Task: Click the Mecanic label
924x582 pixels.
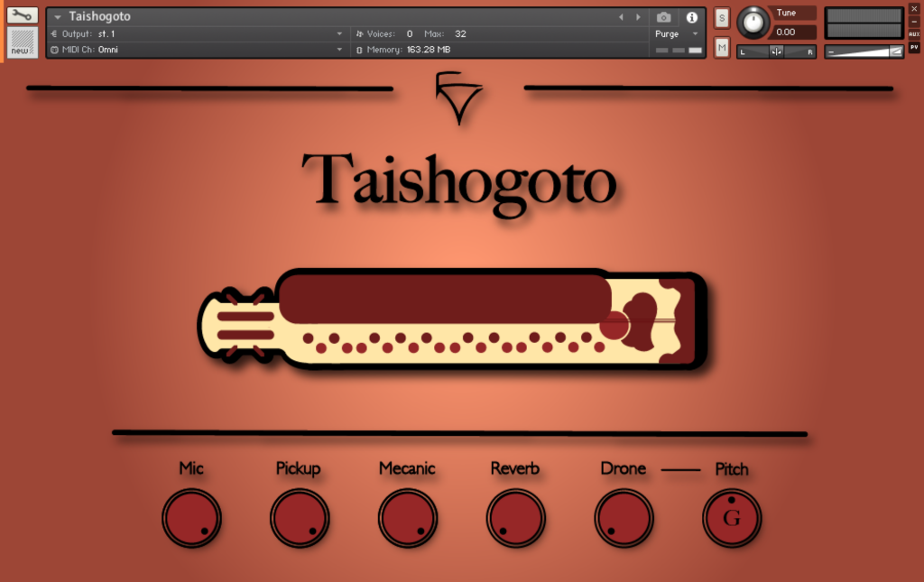Action: click(407, 468)
